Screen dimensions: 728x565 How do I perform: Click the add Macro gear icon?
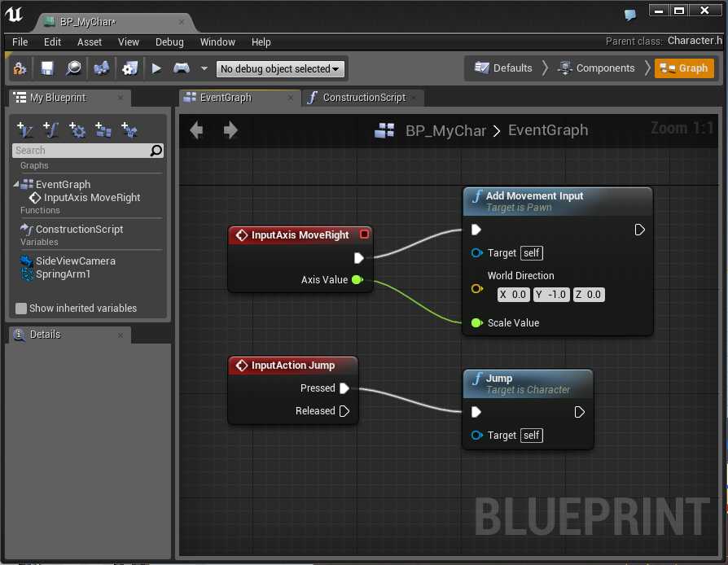[x=77, y=129]
